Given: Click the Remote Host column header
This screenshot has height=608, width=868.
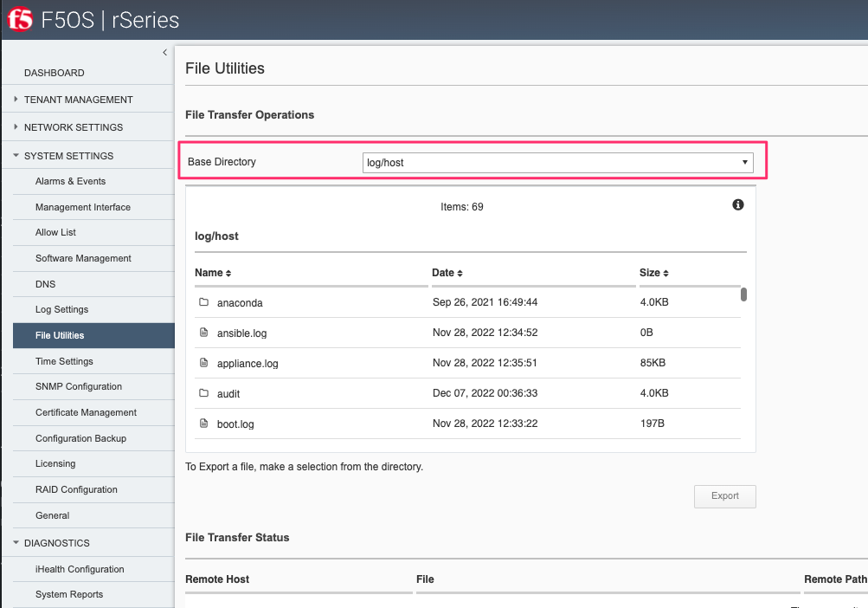Looking at the screenshot, I should (x=217, y=579).
